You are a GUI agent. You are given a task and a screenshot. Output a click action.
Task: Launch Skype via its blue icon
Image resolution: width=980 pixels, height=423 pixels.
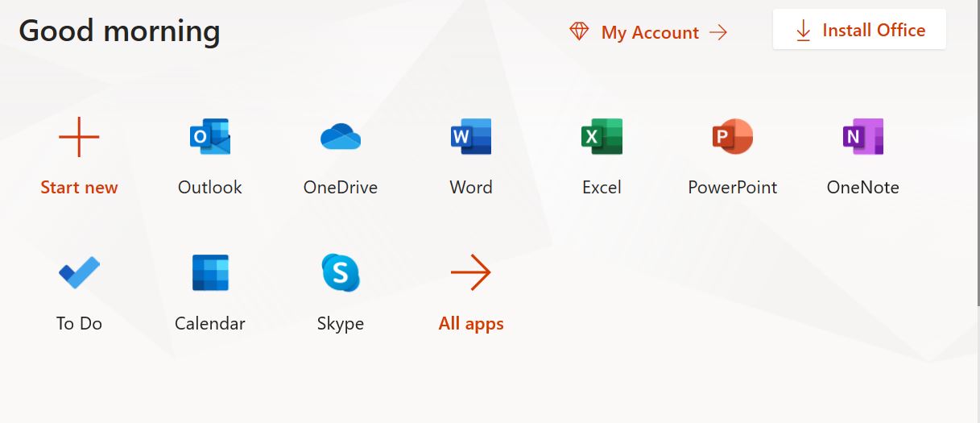coord(341,272)
